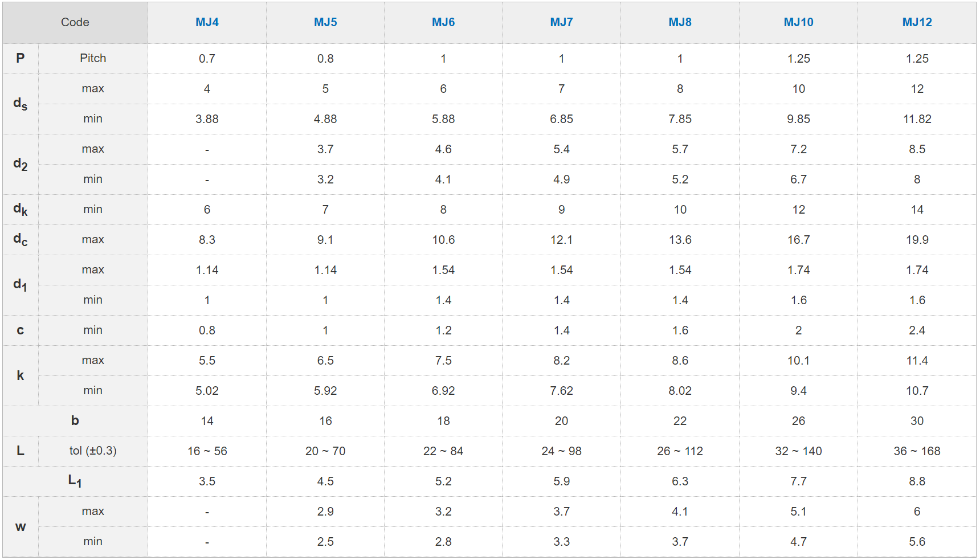Click the 19.9 dc max value

click(x=917, y=240)
